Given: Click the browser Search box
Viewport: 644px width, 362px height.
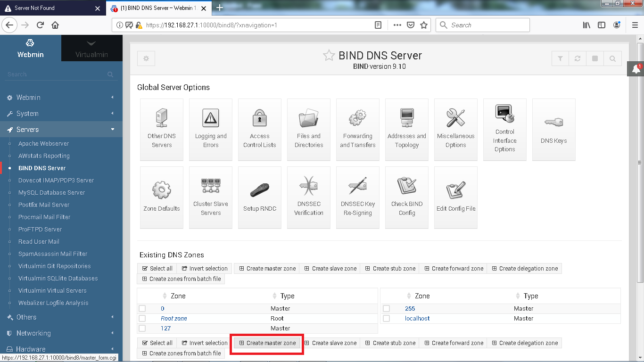Looking at the screenshot, I should pyautogui.click(x=482, y=25).
